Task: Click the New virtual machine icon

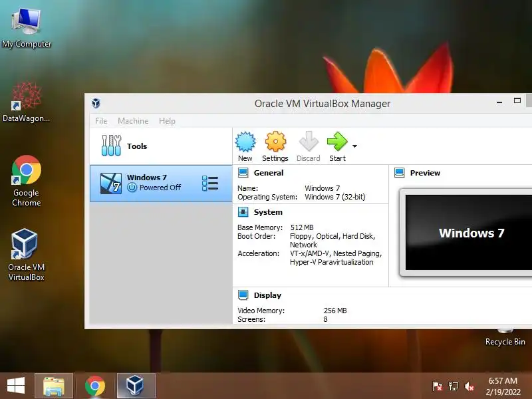Action: pyautogui.click(x=245, y=142)
